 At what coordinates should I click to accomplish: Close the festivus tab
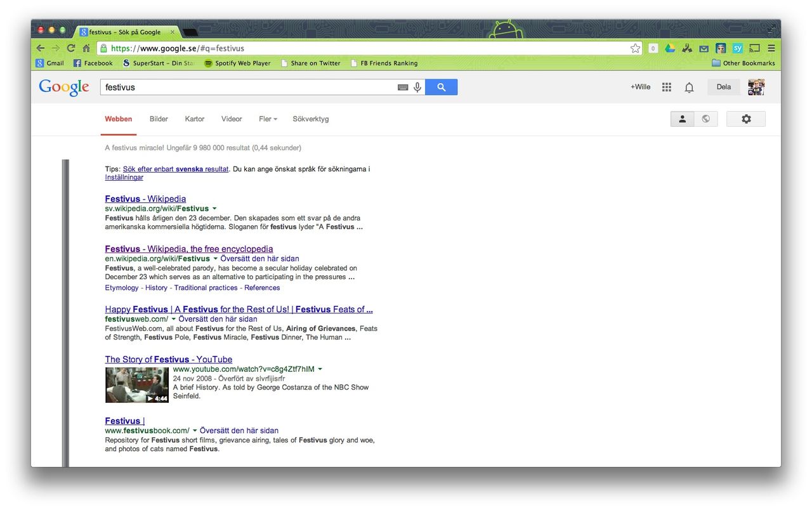pyautogui.click(x=172, y=32)
